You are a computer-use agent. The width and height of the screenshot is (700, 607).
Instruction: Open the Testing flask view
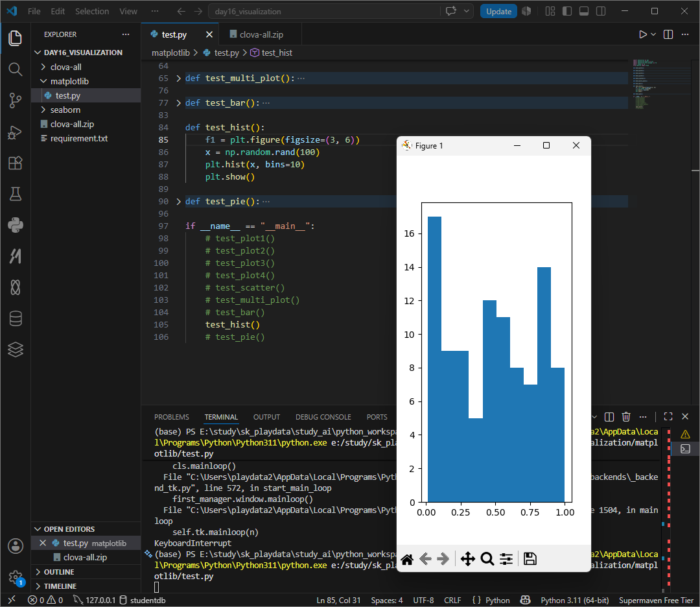[x=15, y=194]
